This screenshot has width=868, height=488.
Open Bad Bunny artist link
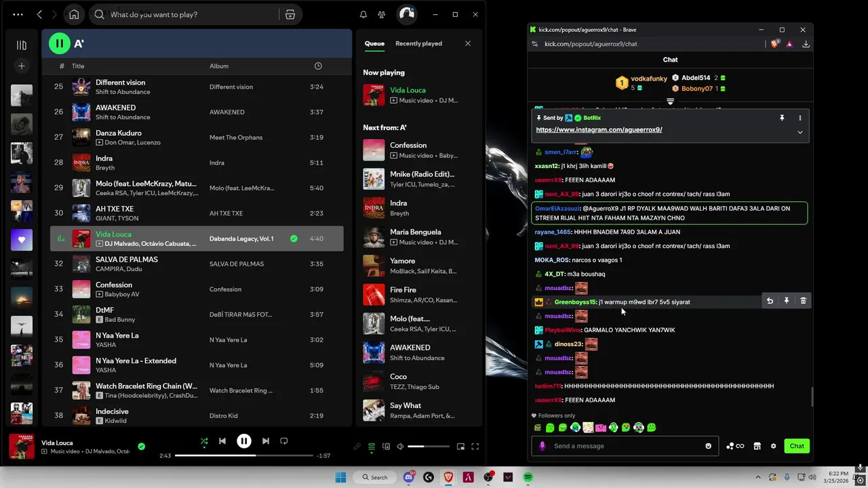point(120,319)
